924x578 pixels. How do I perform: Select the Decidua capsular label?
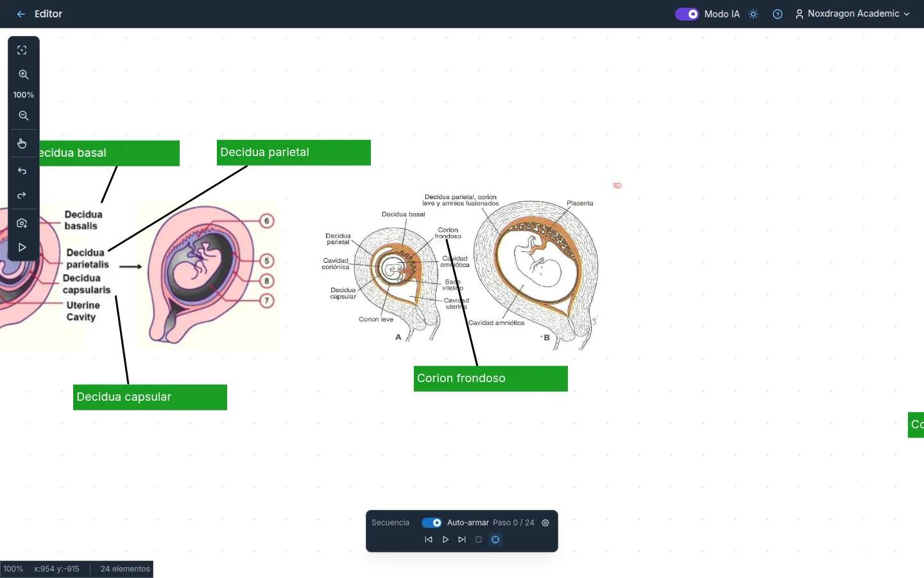(150, 398)
